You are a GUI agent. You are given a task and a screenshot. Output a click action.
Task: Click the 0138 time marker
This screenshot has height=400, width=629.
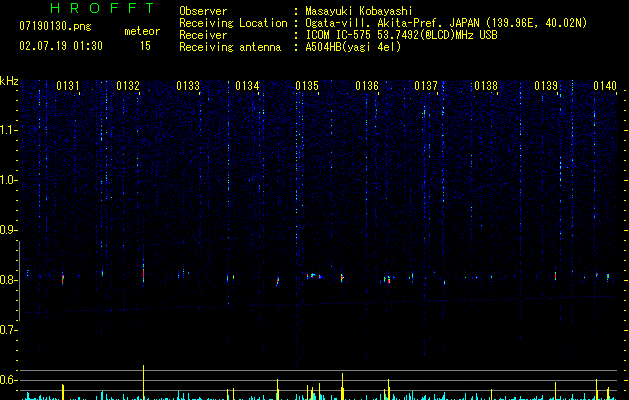tap(486, 86)
